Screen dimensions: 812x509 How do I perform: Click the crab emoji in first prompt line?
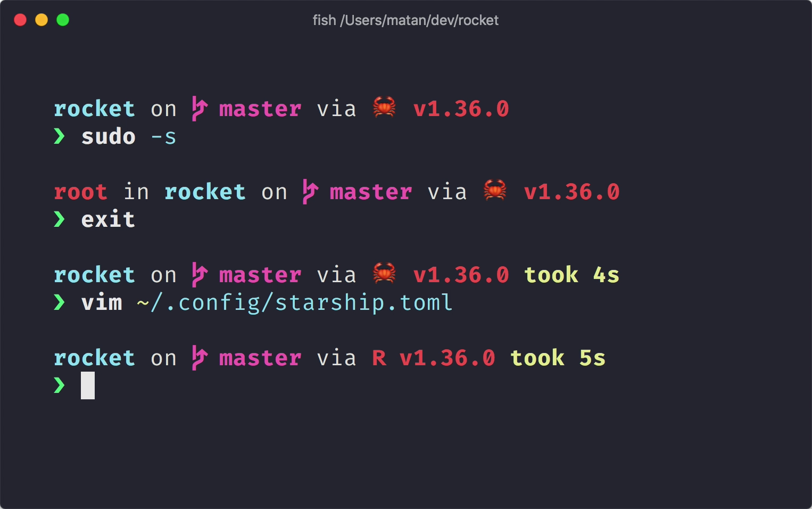tap(384, 107)
